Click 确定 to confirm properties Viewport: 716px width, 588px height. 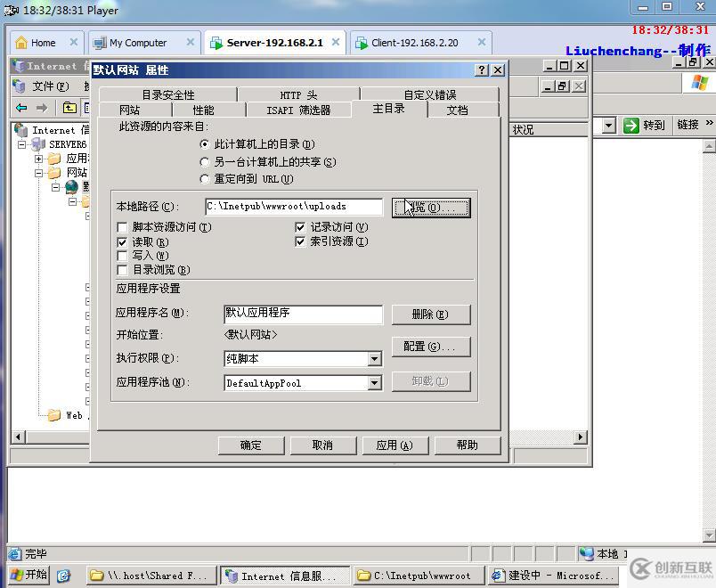coord(251,445)
